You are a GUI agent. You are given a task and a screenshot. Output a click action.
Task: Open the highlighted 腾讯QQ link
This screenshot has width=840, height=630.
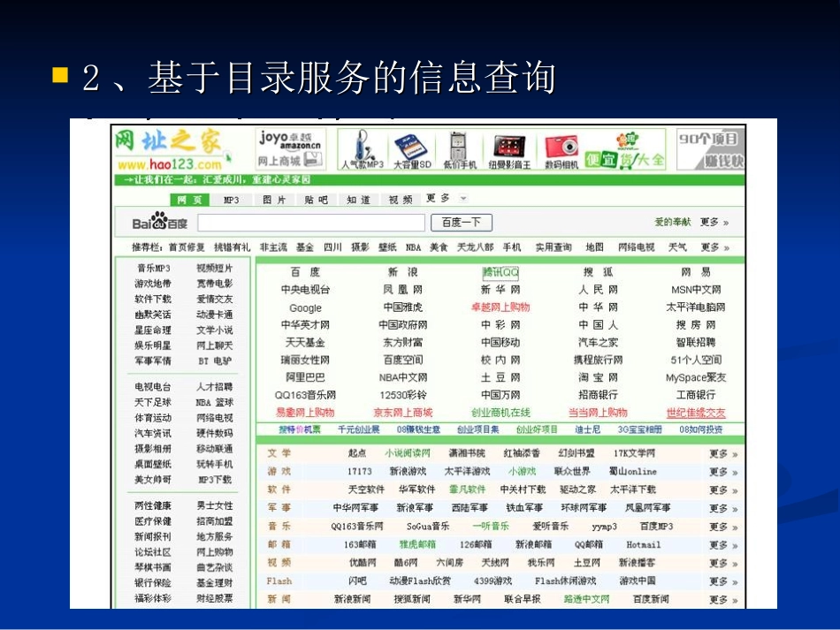(500, 272)
